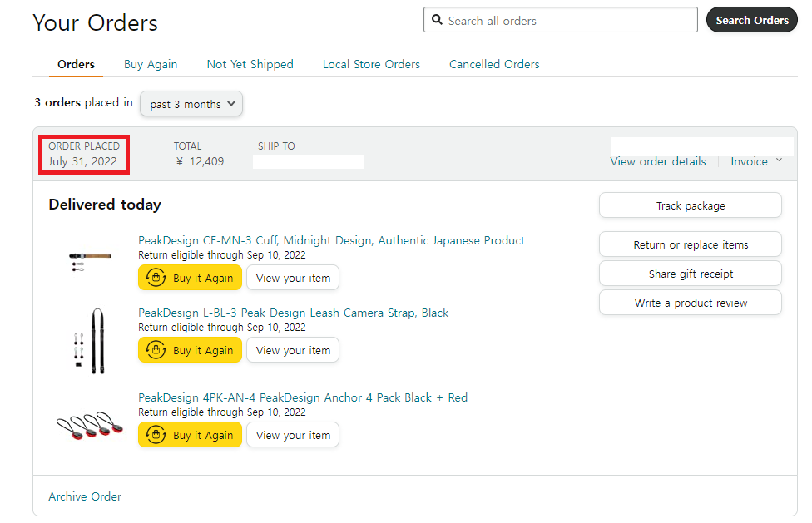
Task: Click the Leash Camera Strap thumbnail
Action: click(90, 341)
